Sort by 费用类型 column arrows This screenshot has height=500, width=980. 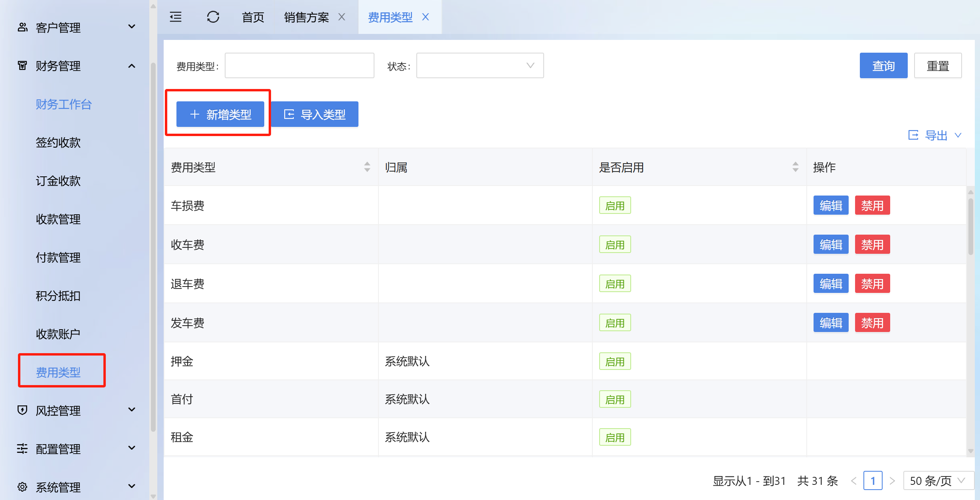pyautogui.click(x=367, y=167)
